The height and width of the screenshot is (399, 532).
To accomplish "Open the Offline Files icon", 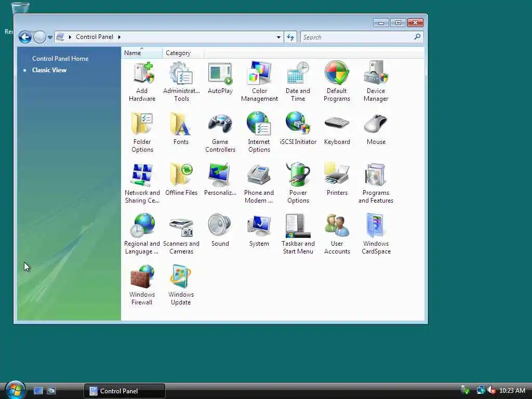I will click(x=181, y=180).
